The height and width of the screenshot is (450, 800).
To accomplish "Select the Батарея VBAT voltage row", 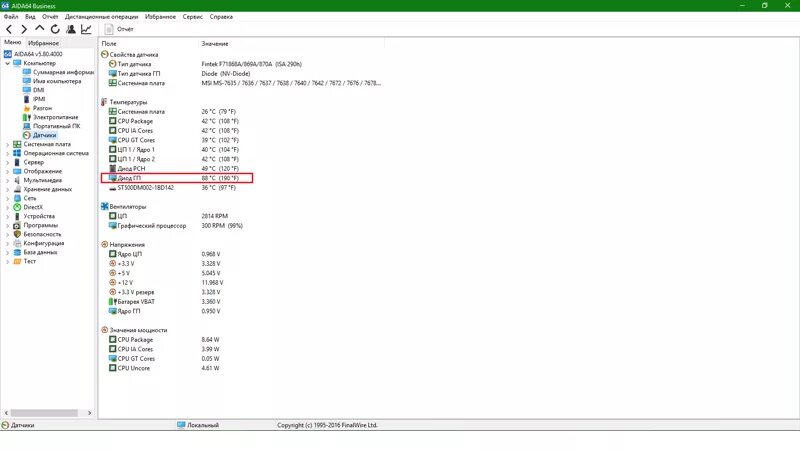I will (x=164, y=302).
